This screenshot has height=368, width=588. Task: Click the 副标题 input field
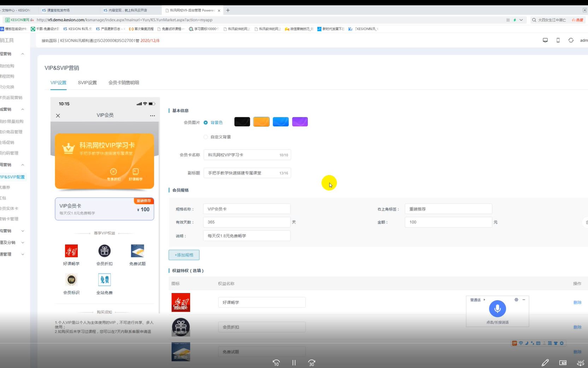click(x=247, y=173)
